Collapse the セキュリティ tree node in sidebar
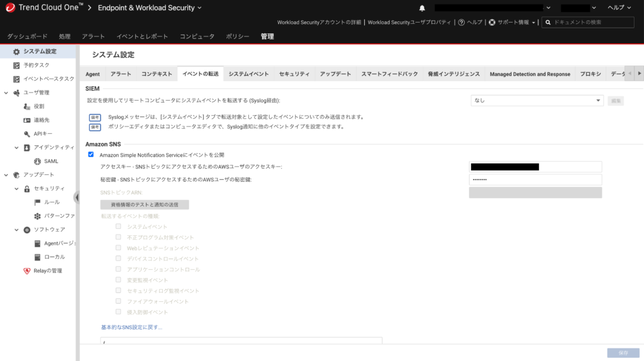644x361 pixels. tap(16, 189)
